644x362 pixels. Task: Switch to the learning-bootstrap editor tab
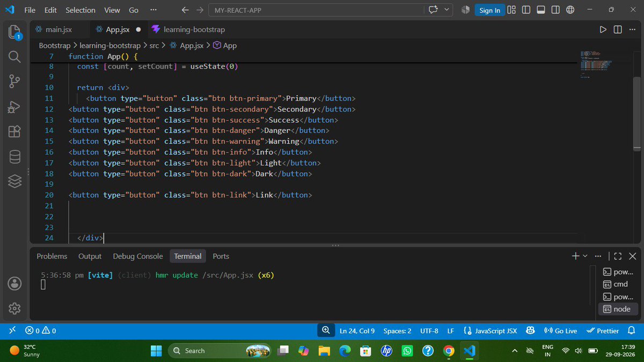pos(188,29)
